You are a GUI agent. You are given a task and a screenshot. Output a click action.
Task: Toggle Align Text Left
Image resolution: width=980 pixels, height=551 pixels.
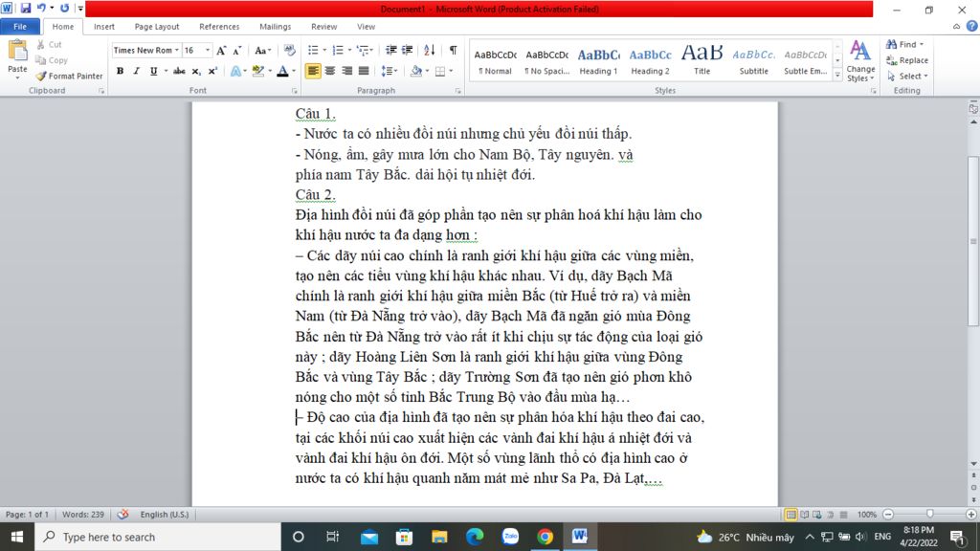(x=313, y=71)
